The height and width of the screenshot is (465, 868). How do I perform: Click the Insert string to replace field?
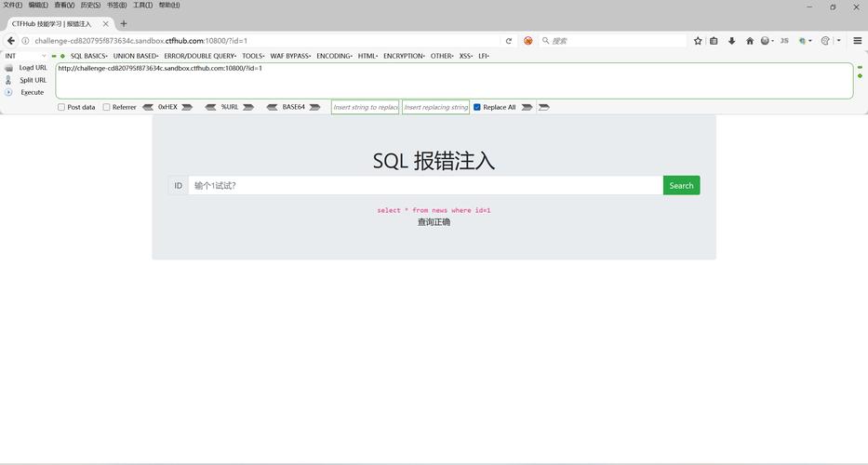tap(366, 107)
